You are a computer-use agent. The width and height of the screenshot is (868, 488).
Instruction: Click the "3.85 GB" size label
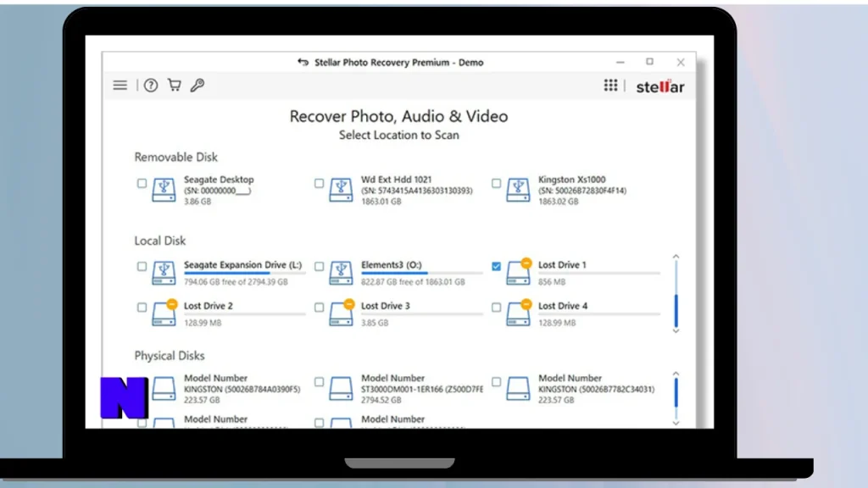coord(375,323)
